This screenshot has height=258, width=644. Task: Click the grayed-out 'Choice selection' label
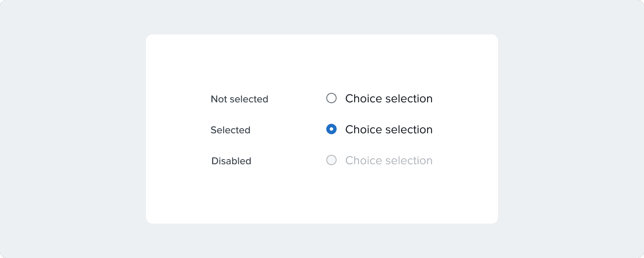coord(389,160)
